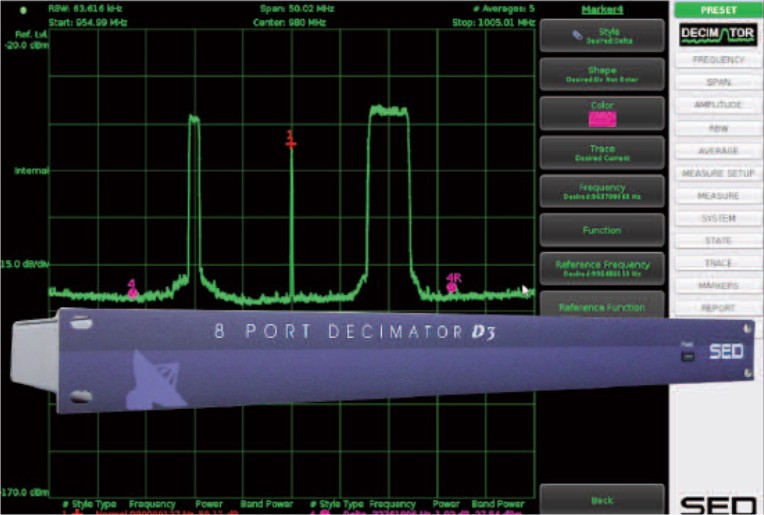Edit the Reference Frequency softkey
This screenshot has width=764, height=515.
(602, 268)
